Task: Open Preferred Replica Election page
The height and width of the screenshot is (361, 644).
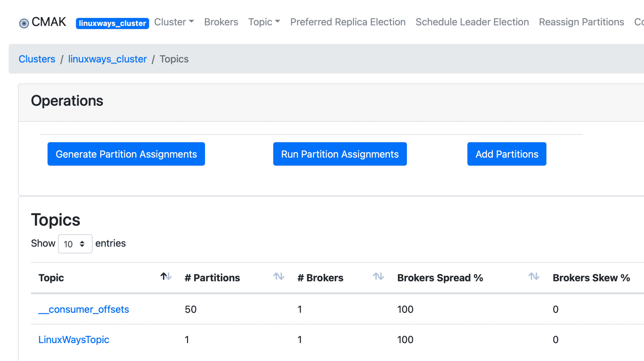Action: click(348, 22)
